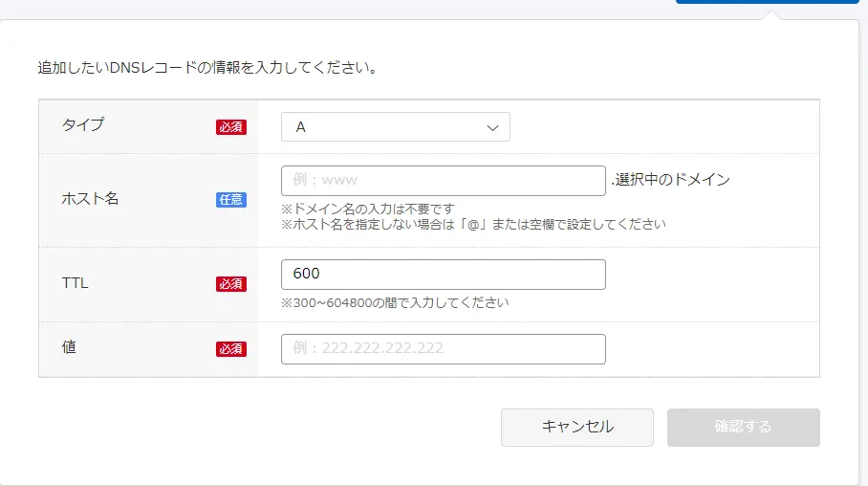Screen dimensions: 868x486
Task: Click the 値 row label
Action: 69,347
